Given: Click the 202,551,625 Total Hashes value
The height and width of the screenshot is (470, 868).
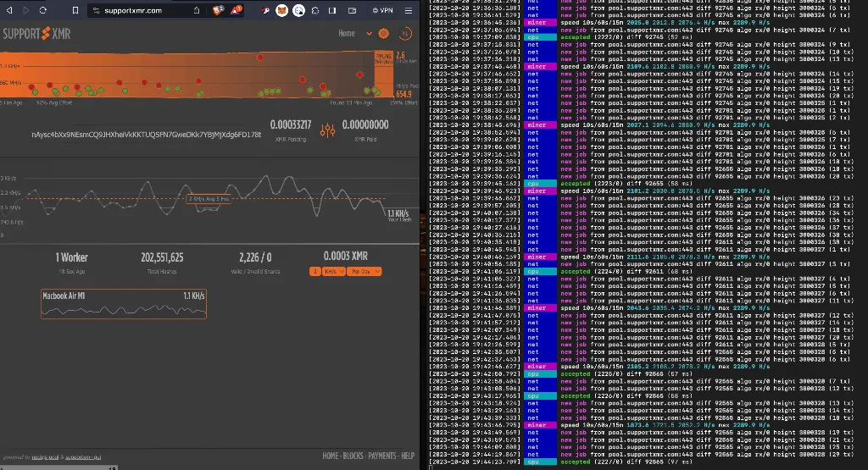Looking at the screenshot, I should click(x=162, y=257).
